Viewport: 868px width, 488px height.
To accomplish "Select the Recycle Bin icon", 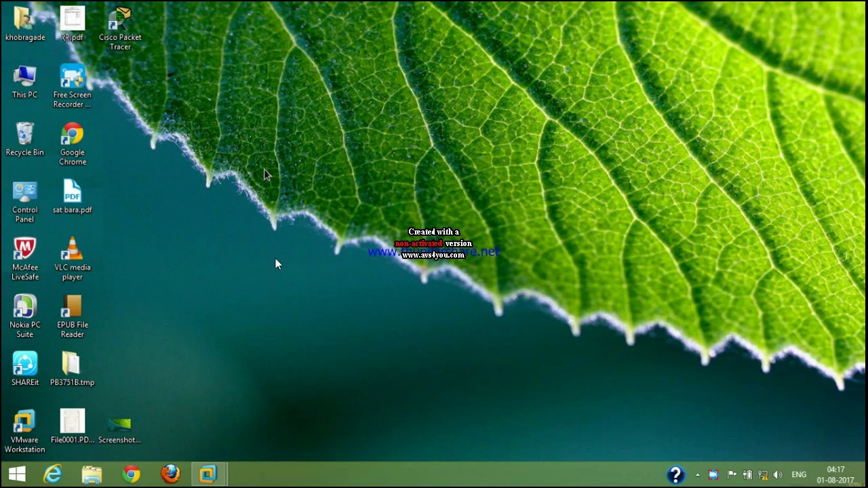I will click(25, 140).
